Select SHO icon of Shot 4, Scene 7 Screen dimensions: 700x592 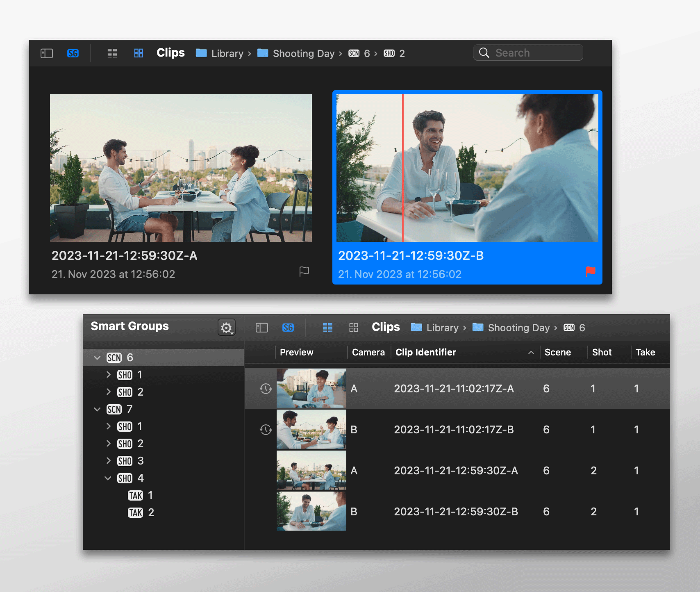tap(125, 478)
